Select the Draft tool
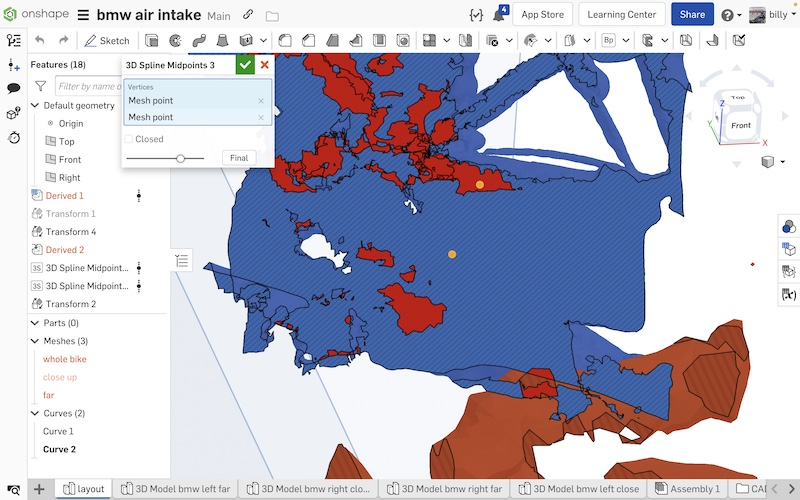The width and height of the screenshot is (800, 500). (332, 40)
